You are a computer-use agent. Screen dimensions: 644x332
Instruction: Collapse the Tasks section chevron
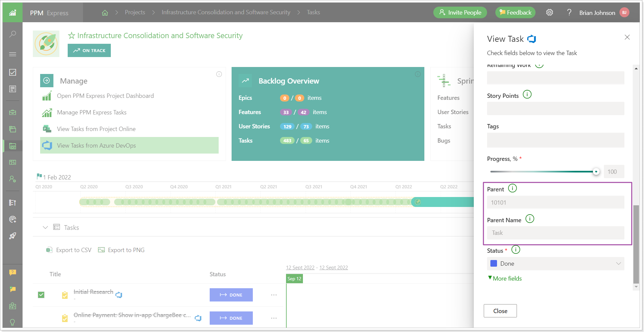45,228
